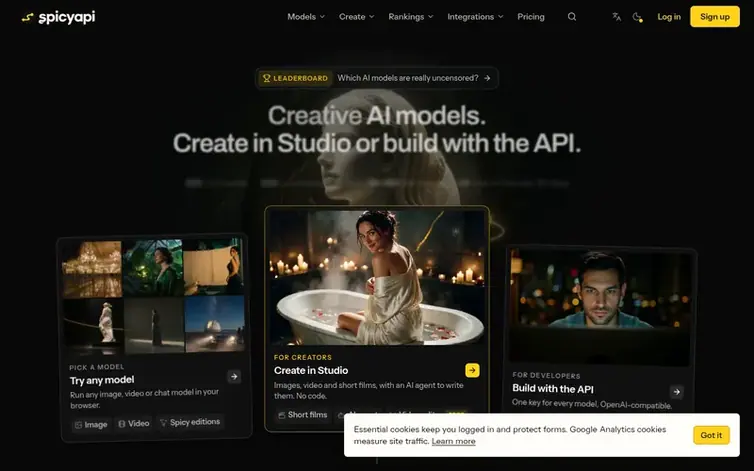Click the bathtub woman studio image
Screen dimensions: 754x471
click(377, 277)
